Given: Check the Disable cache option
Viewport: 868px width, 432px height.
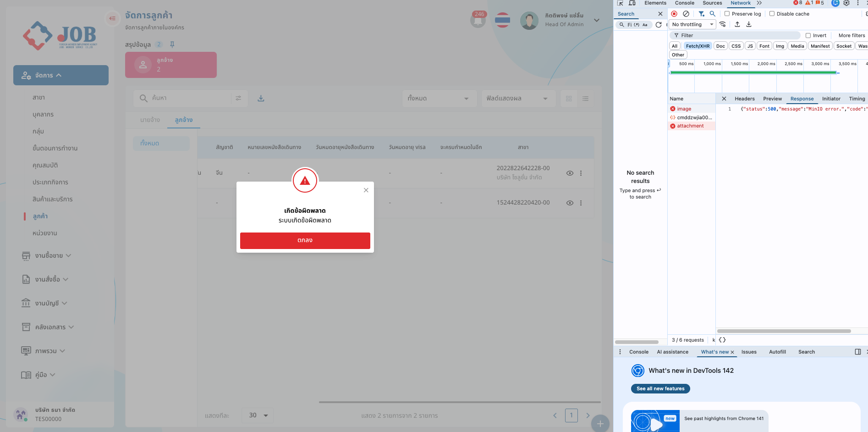Looking at the screenshot, I should pyautogui.click(x=772, y=14).
